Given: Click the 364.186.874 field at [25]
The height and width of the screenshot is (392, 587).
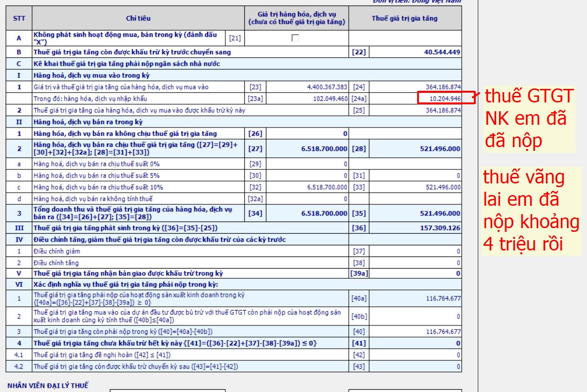Looking at the screenshot, I should click(x=415, y=110).
